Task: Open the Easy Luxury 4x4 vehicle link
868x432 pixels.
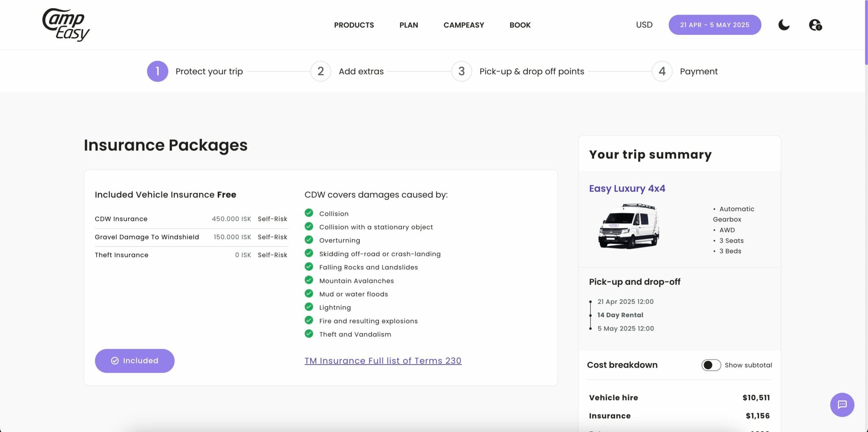Action: tap(627, 188)
